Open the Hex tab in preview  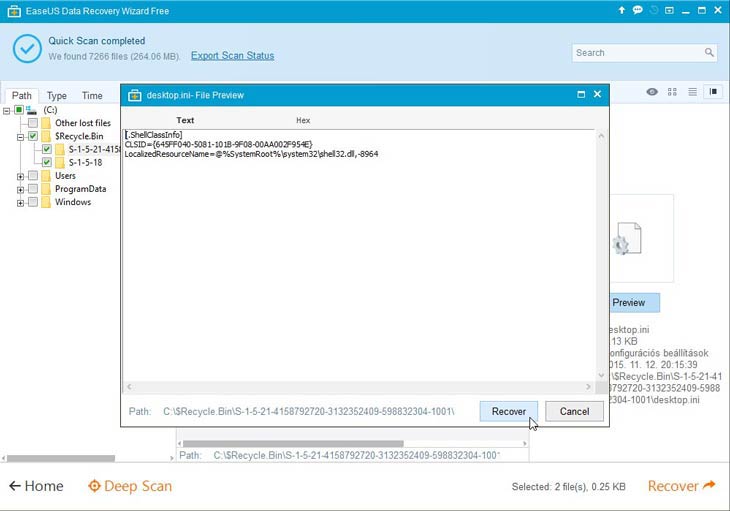click(x=303, y=120)
